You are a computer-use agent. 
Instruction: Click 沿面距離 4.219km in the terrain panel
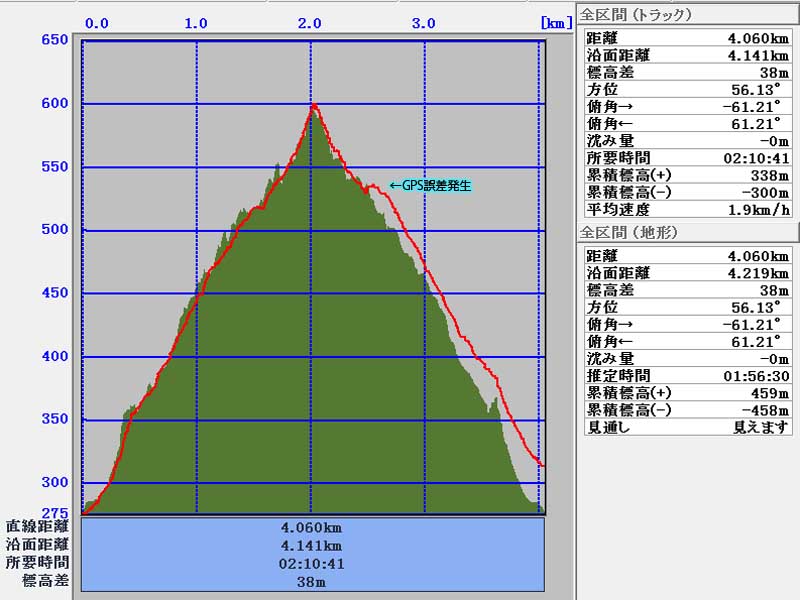click(687, 273)
